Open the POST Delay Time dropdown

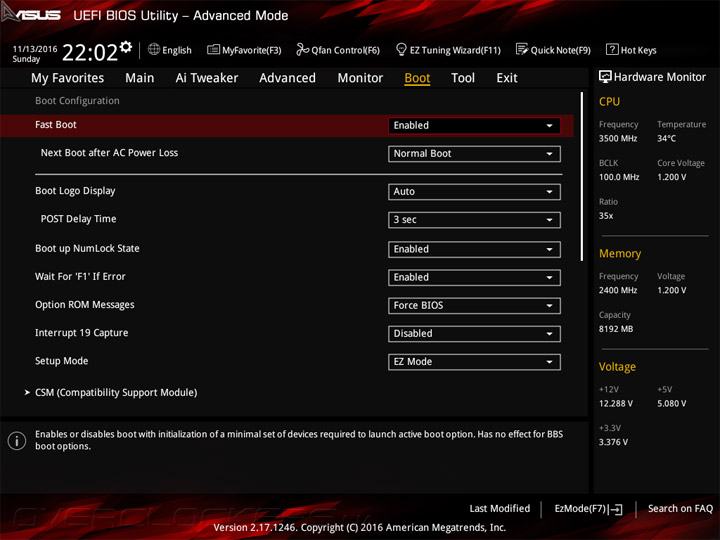[474, 219]
